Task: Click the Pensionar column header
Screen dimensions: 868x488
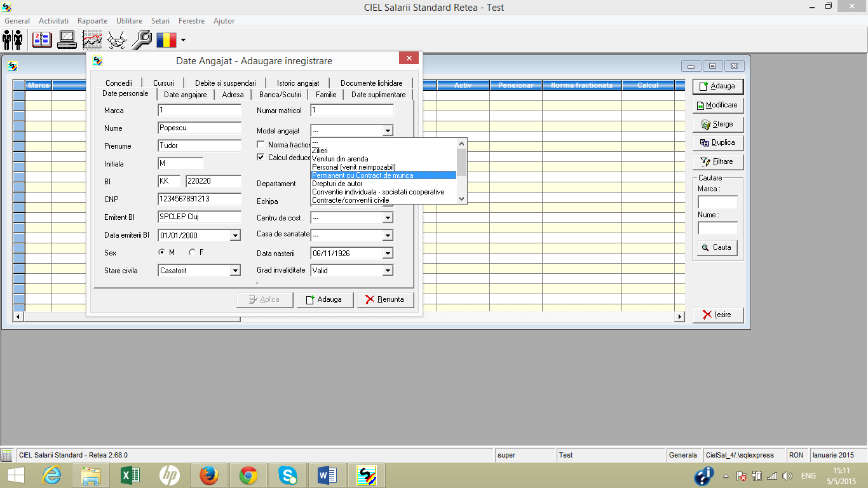Action: [516, 85]
